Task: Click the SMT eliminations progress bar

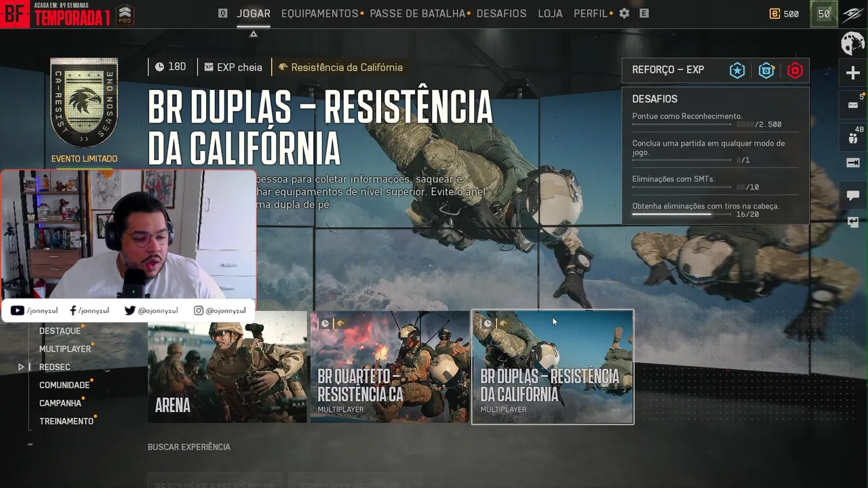Action: (x=682, y=187)
